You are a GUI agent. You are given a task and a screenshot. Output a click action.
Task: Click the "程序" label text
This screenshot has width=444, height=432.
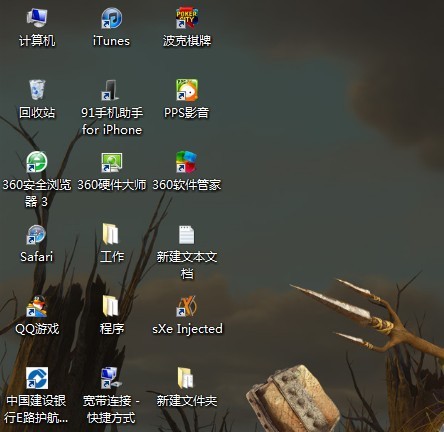click(112, 329)
